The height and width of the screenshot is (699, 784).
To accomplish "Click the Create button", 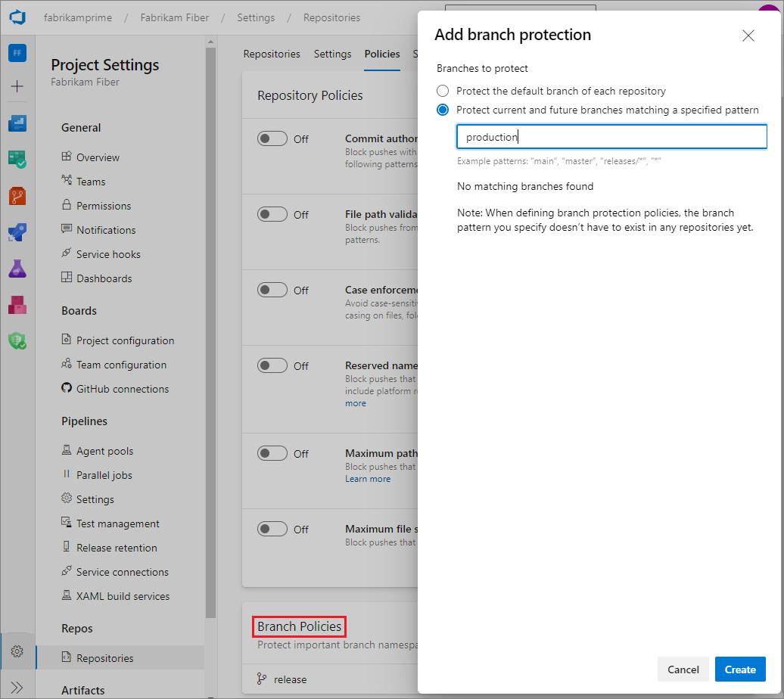I will pyautogui.click(x=740, y=669).
